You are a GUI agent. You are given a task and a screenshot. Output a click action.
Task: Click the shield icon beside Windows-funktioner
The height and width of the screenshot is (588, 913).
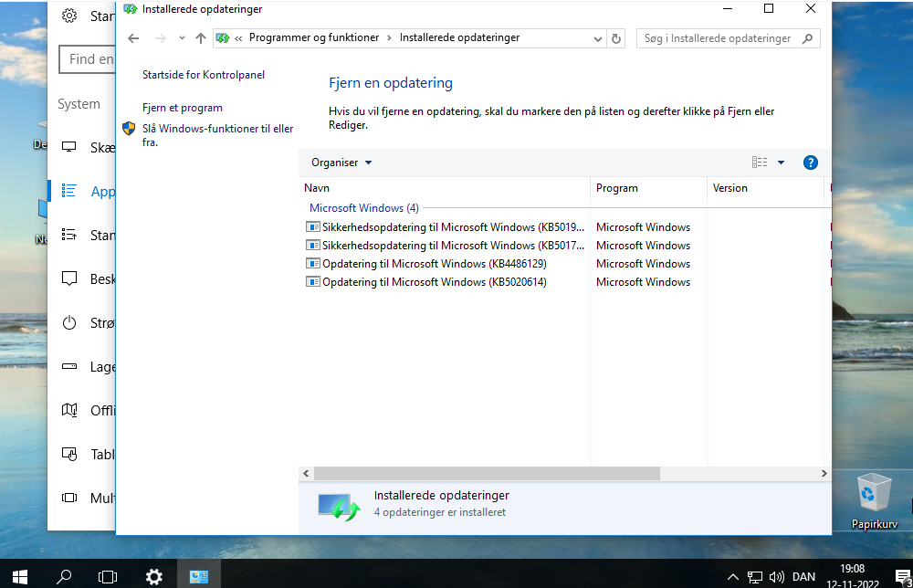129,129
